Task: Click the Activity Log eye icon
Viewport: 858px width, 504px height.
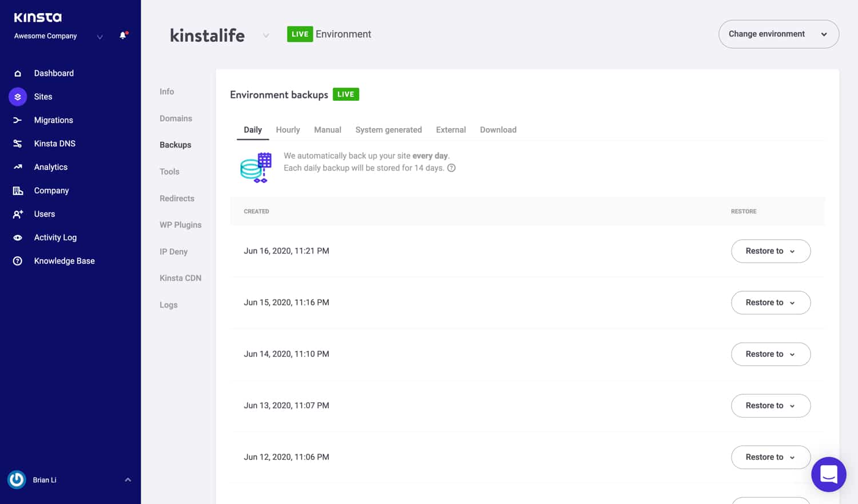Action: coord(17,237)
